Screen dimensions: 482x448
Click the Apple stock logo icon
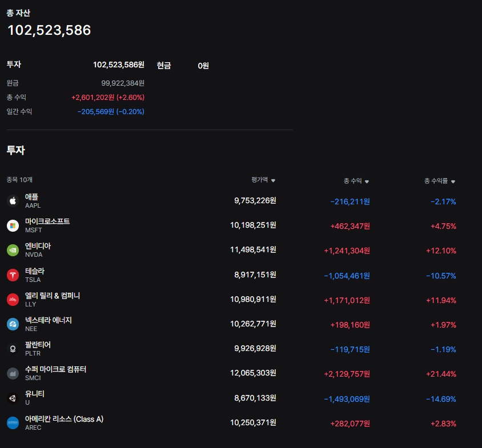[x=13, y=201]
